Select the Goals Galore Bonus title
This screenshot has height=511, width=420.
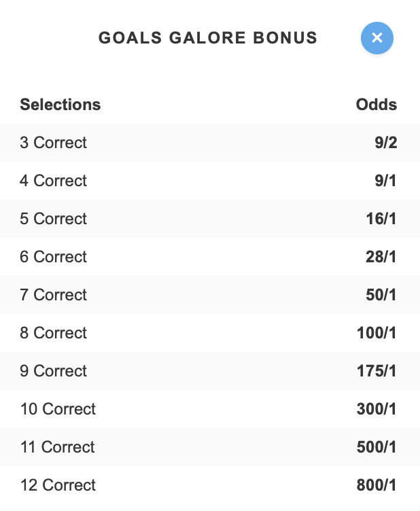click(208, 38)
